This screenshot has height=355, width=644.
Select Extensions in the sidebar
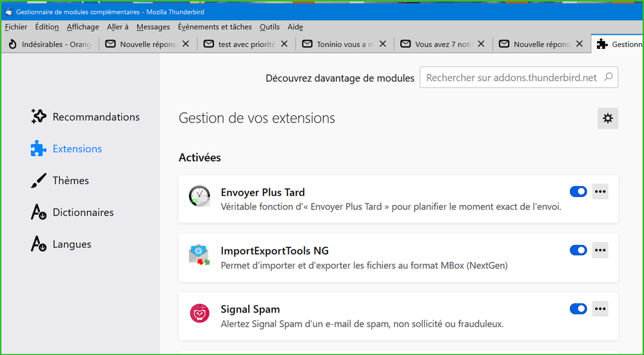tap(77, 149)
